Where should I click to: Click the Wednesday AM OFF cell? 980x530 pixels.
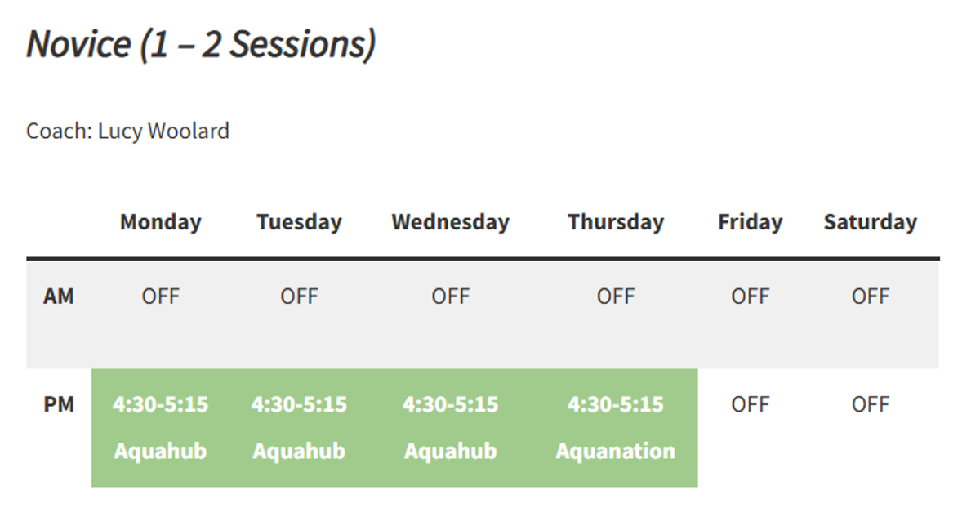pos(450,296)
